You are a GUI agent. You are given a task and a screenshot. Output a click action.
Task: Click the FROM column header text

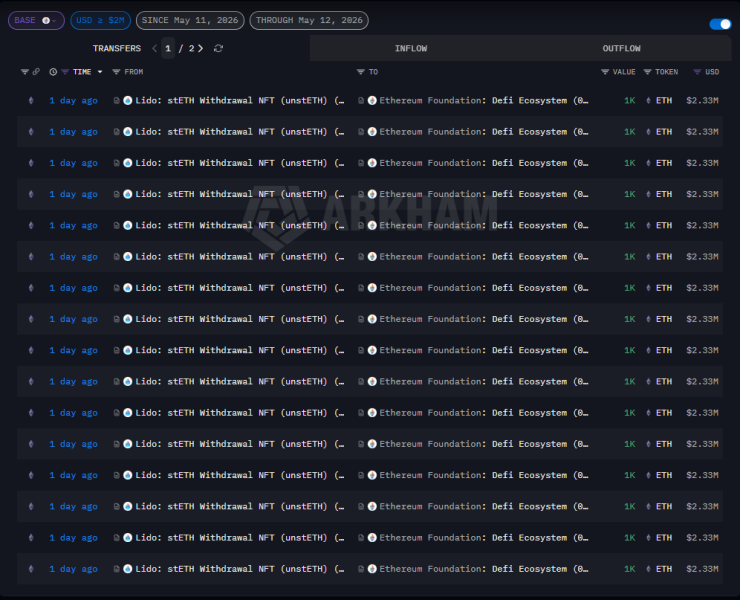pos(134,72)
